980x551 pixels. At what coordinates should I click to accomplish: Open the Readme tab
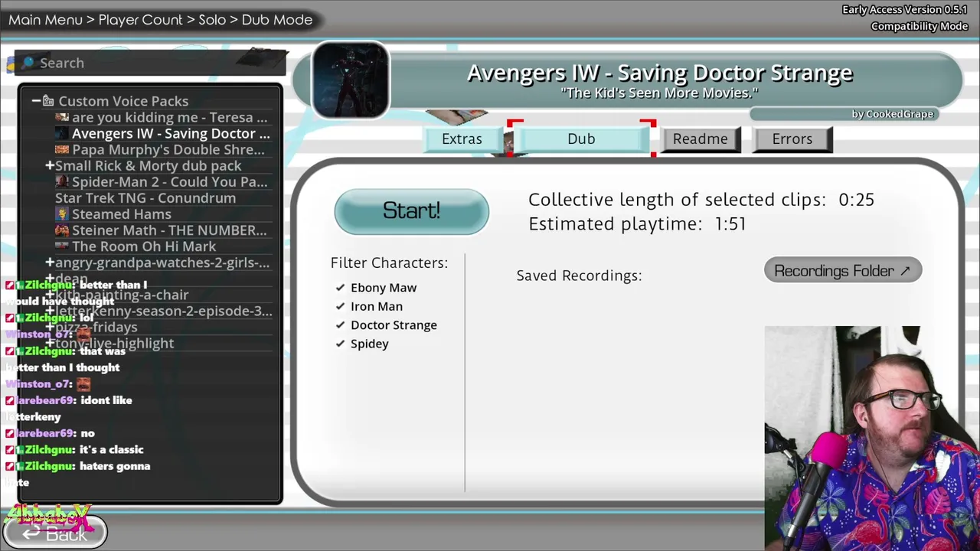click(x=701, y=139)
